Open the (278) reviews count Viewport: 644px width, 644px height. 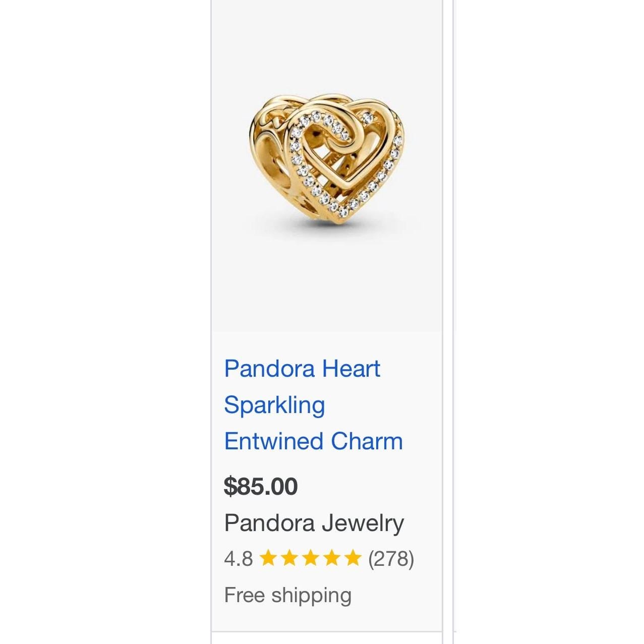coord(391,559)
